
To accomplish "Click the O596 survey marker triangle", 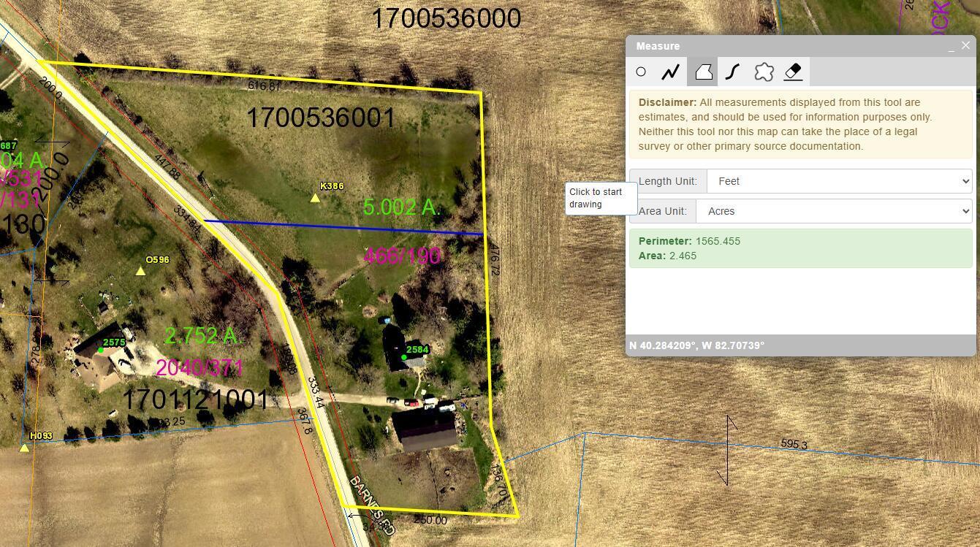I will (x=140, y=271).
